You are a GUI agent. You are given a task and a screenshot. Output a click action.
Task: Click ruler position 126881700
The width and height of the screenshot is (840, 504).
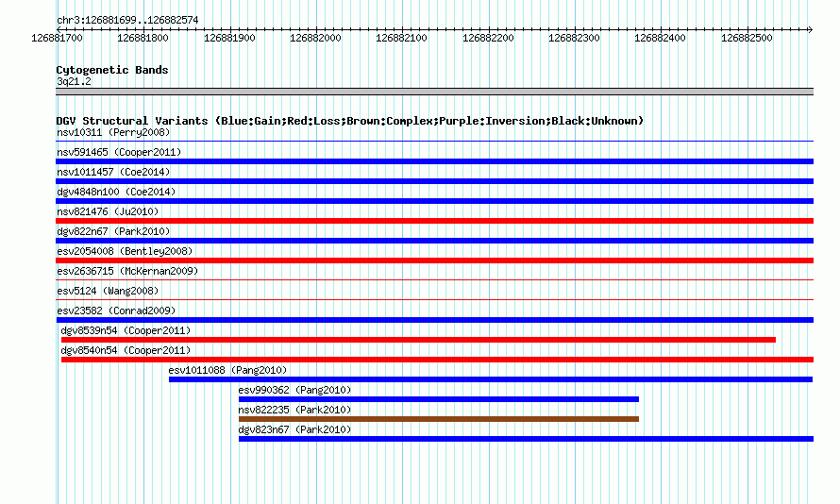point(57,38)
